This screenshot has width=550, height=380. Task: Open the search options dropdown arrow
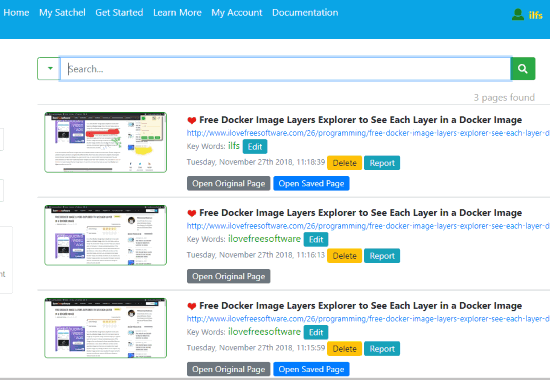point(49,68)
